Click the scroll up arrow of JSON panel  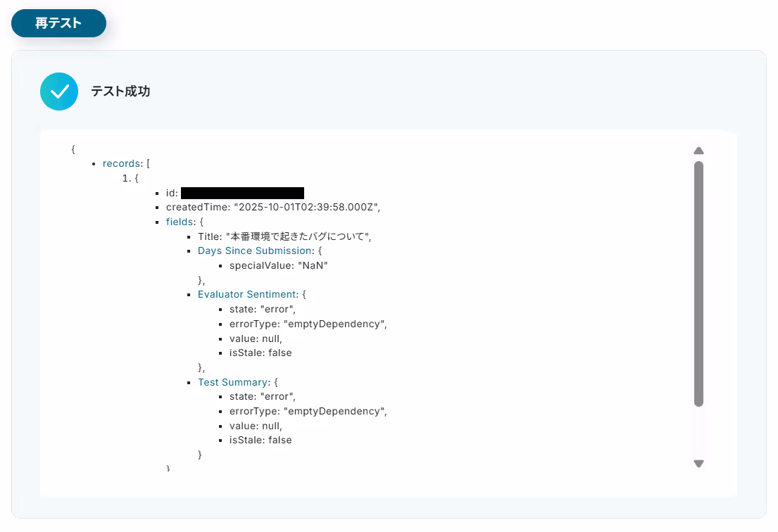coord(698,151)
